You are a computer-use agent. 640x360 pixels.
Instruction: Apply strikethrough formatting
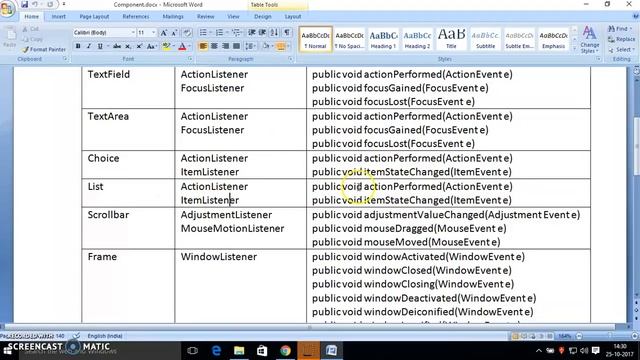[117, 47]
